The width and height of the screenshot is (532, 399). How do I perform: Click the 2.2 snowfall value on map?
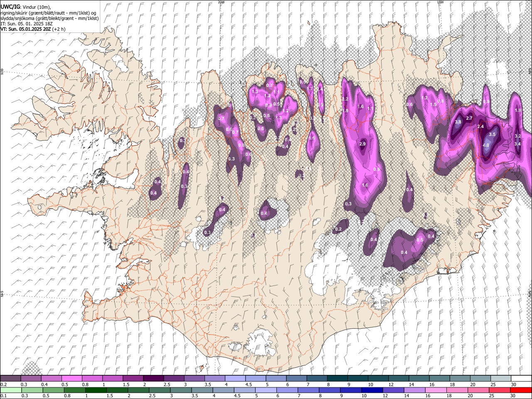(345, 99)
